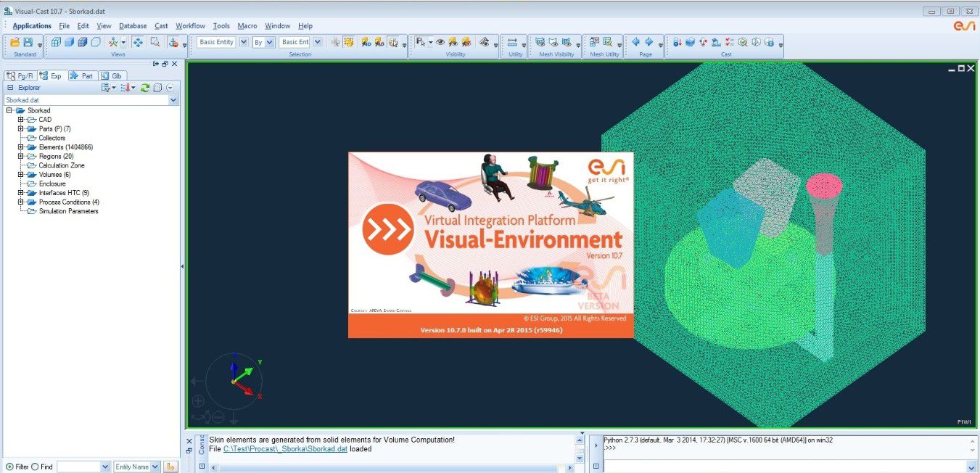Select the Find radio button
The height and width of the screenshot is (473, 980).
(x=35, y=466)
